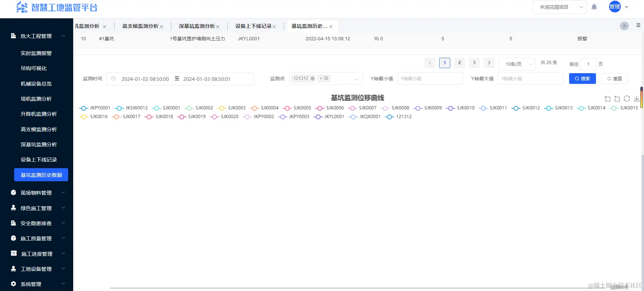644x291 pixels.
Task: Open 机械设备总览 in the sidebar
Action: tap(36, 84)
